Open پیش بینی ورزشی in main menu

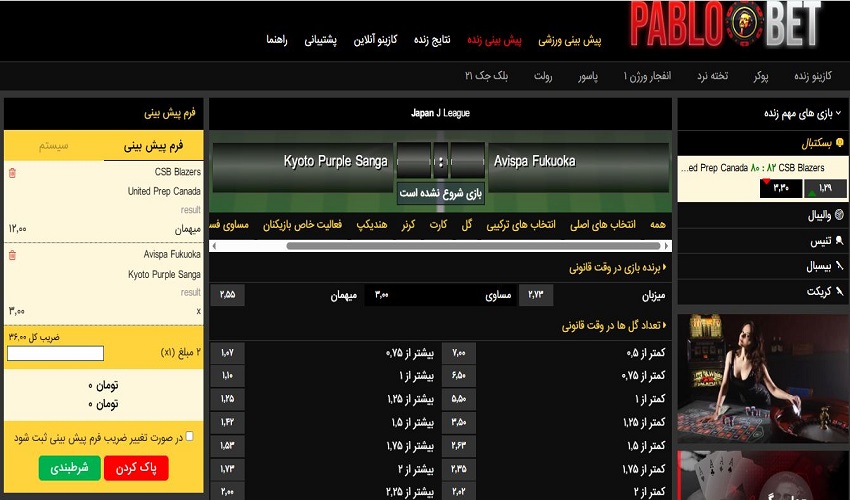(570, 40)
